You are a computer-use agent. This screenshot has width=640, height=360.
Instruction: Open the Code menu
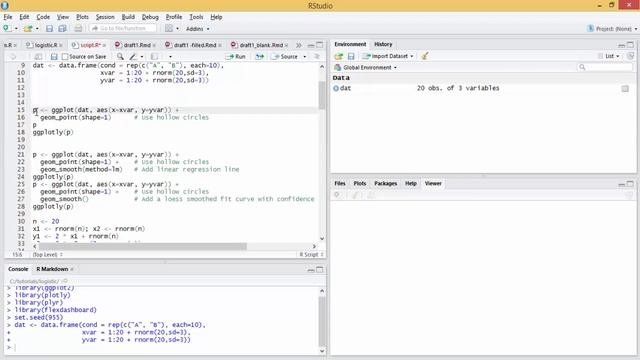tap(43, 17)
